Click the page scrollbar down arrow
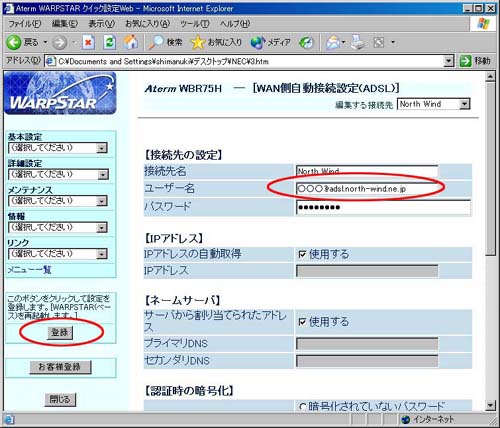The image size is (500, 428). [x=490, y=406]
